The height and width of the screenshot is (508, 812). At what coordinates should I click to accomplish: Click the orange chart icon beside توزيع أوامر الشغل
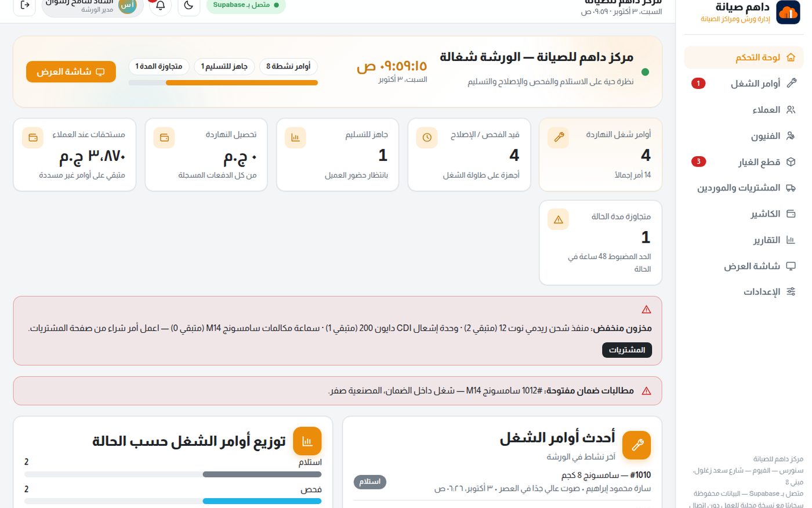pyautogui.click(x=307, y=441)
